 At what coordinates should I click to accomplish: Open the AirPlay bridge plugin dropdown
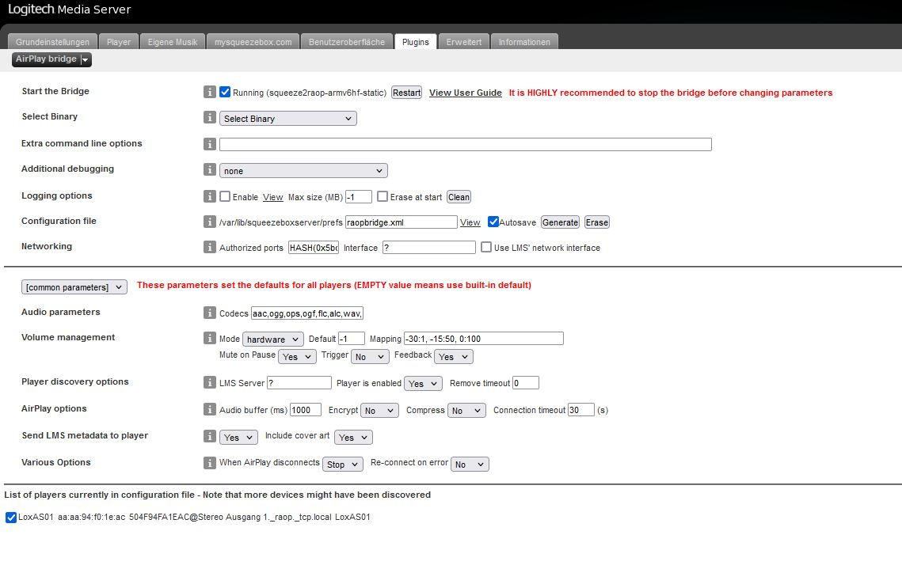(x=51, y=59)
